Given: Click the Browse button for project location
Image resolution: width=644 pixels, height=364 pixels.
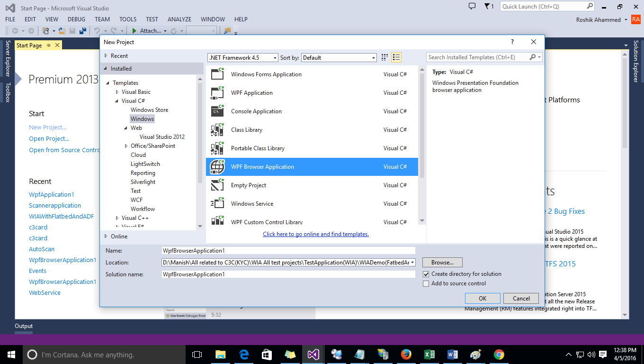Looking at the screenshot, I should click(442, 262).
